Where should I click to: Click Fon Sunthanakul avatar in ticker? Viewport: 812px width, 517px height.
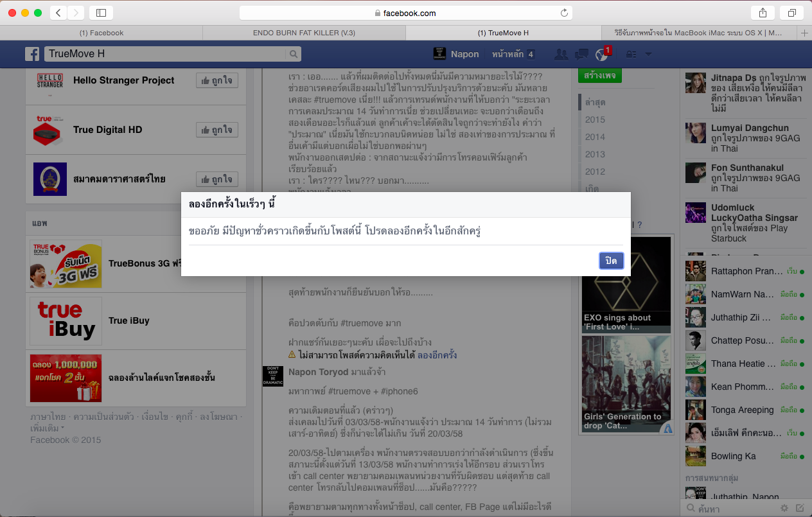click(x=696, y=172)
